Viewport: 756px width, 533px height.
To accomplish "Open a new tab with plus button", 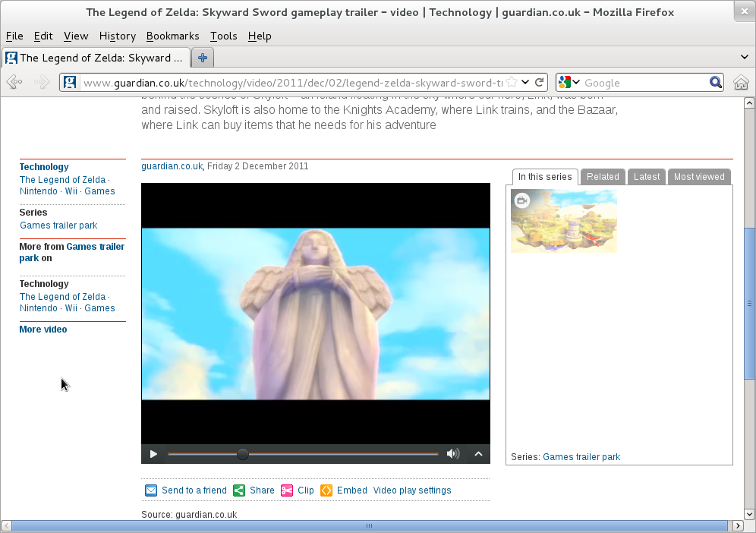I will click(x=203, y=58).
